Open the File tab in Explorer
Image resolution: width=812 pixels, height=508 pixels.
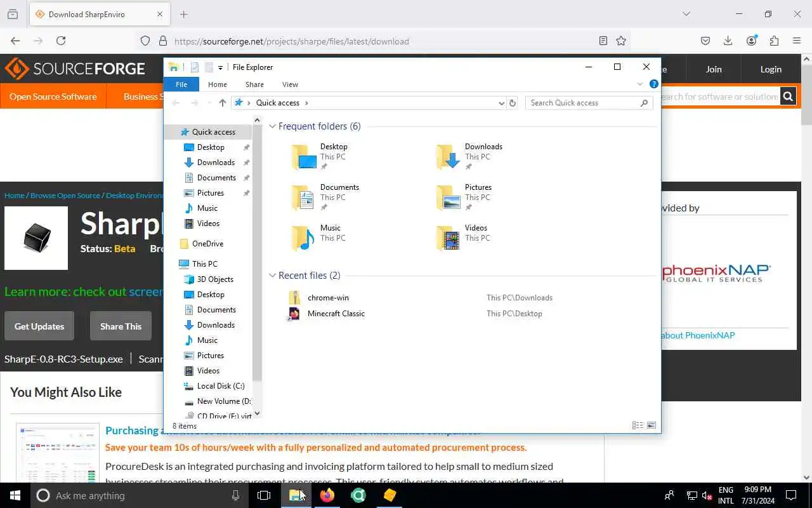click(181, 84)
